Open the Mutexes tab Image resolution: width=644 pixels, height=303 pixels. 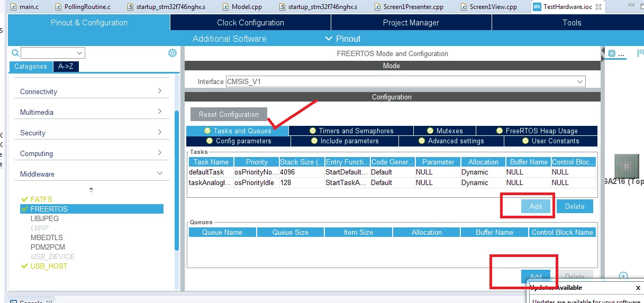445,131
